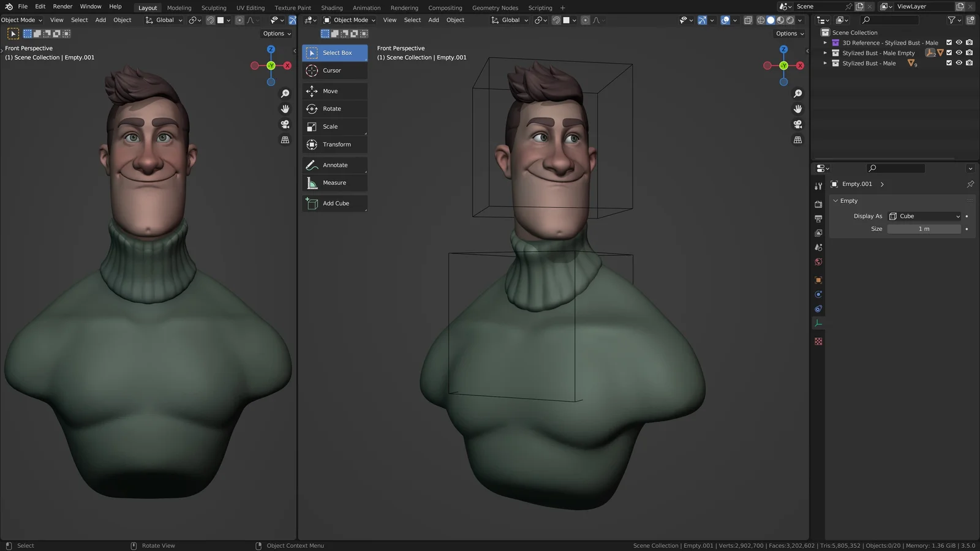Click the Add Cube tool
This screenshot has height=551, width=980.
point(334,203)
